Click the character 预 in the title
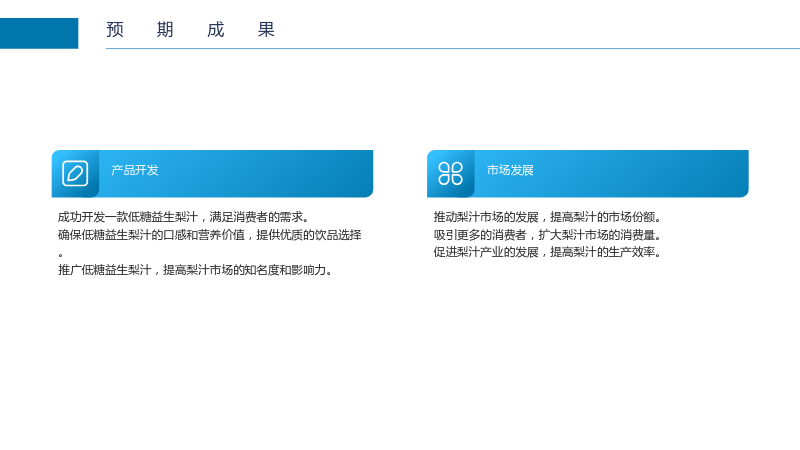 [x=115, y=30]
